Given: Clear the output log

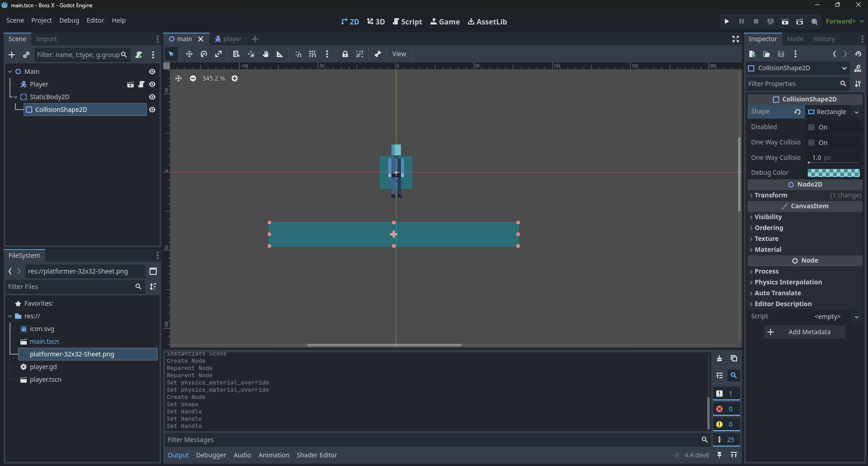Looking at the screenshot, I should [x=719, y=358].
